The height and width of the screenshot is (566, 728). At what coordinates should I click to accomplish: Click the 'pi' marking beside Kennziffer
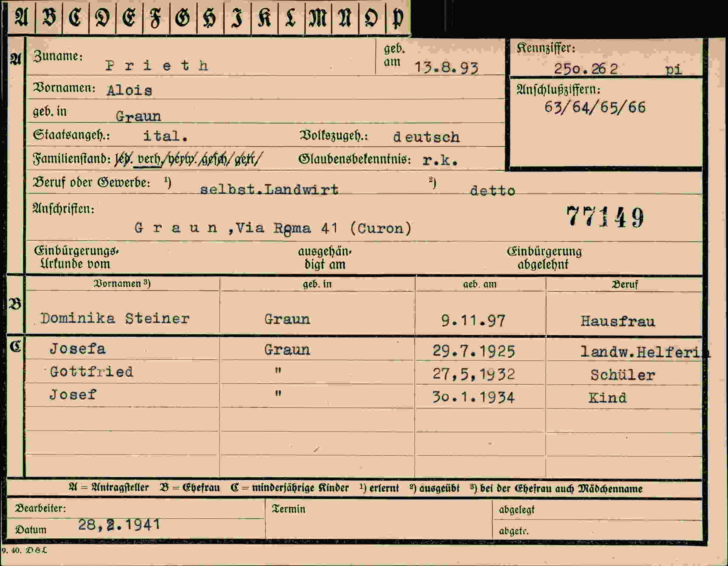(673, 70)
